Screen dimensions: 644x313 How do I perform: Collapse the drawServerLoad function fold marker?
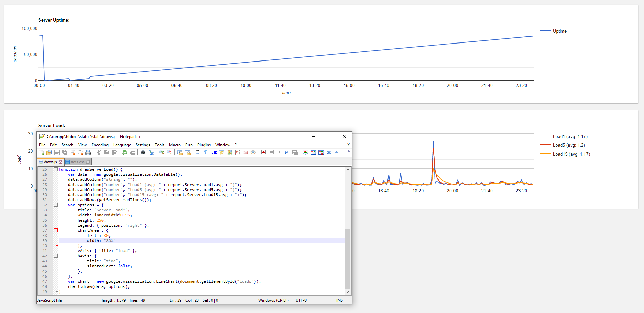tap(56, 169)
